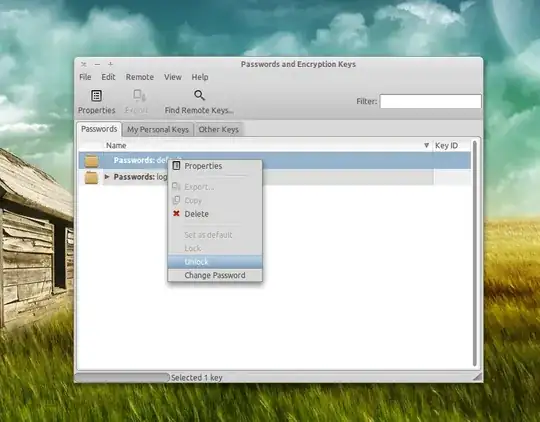Click the 'Selected 1 key' status text
The width and height of the screenshot is (540, 422).
click(x=197, y=378)
